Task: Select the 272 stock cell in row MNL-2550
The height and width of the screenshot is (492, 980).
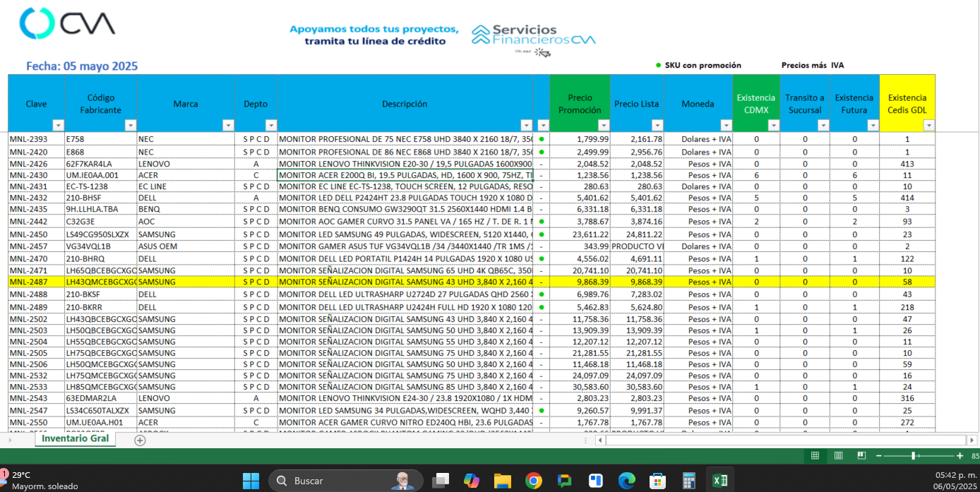Action: point(907,422)
